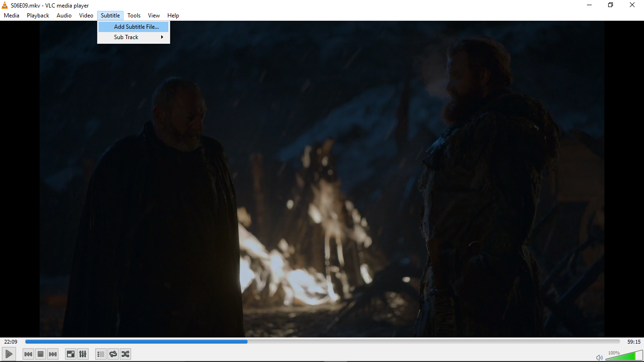Screen dimensions: 644x362
Task: Close the VLC media player window
Action: click(x=632, y=5)
